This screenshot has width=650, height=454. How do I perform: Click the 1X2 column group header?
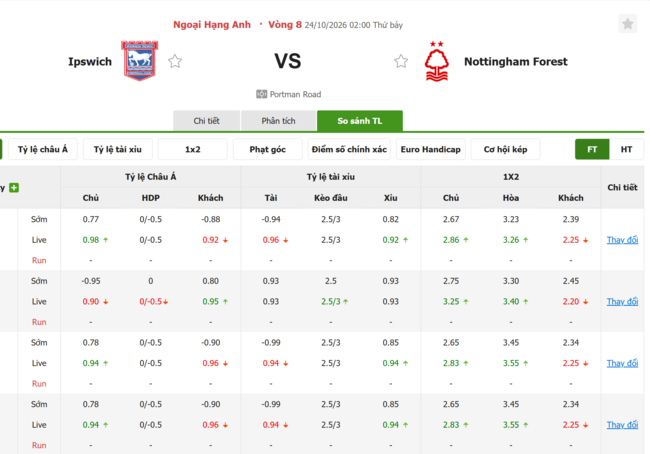511,177
